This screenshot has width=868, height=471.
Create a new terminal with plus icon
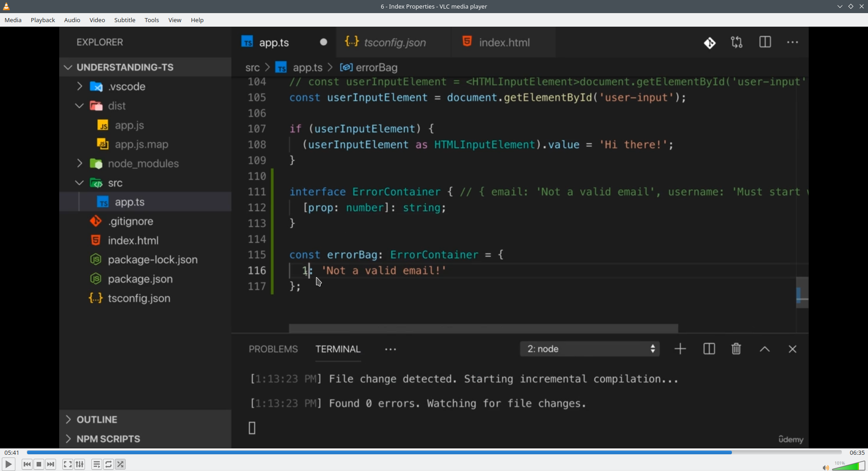tap(680, 349)
